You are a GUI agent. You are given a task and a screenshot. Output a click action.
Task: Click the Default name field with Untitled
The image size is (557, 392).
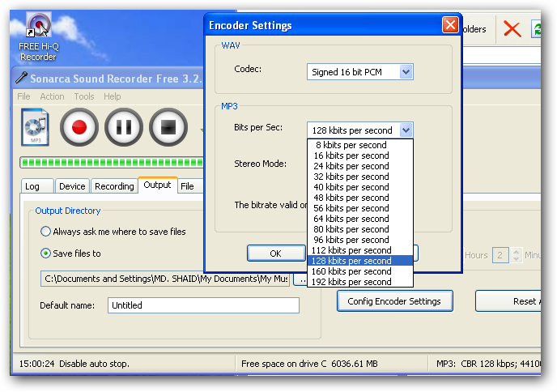[x=203, y=305]
